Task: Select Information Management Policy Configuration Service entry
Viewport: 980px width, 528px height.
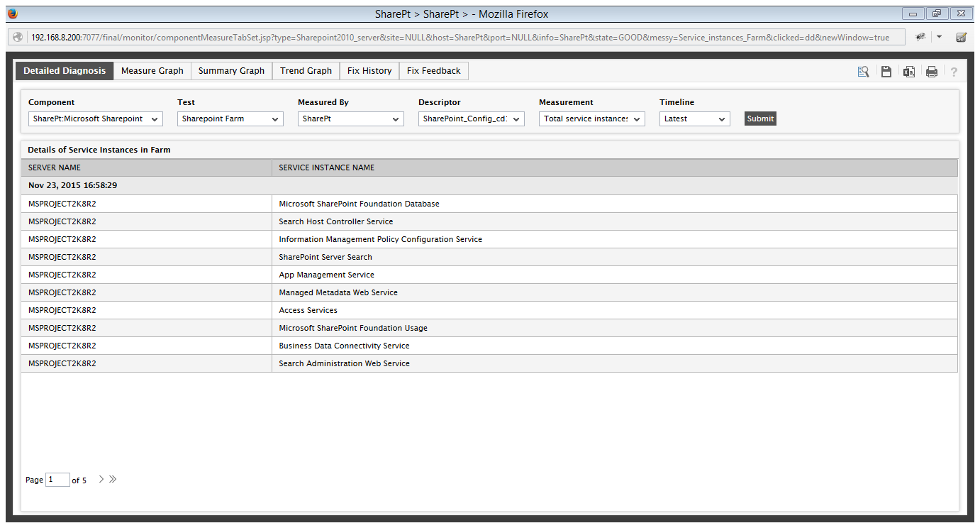Action: point(380,239)
